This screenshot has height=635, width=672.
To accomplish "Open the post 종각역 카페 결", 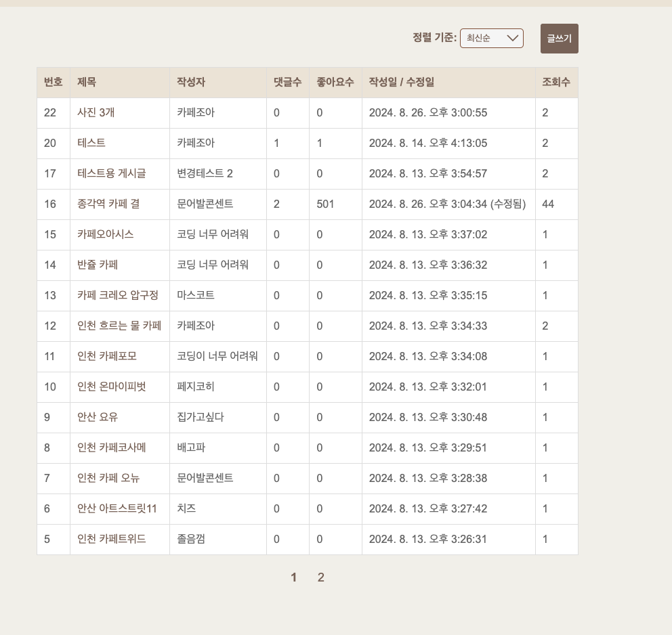I will pyautogui.click(x=108, y=204).
